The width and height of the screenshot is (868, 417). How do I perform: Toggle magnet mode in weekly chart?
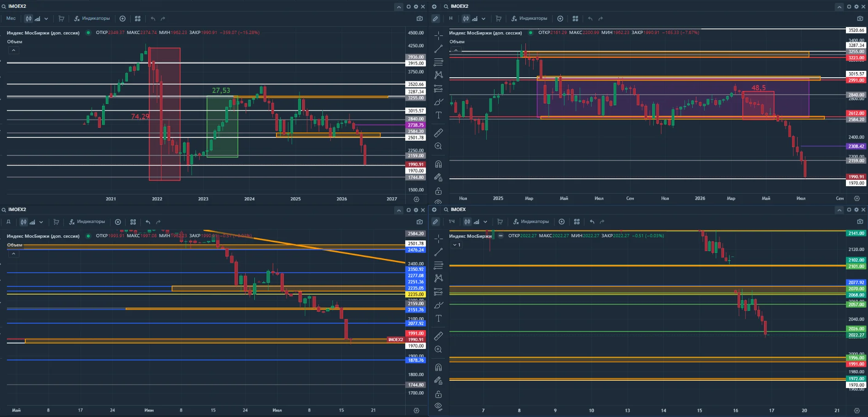point(438,164)
